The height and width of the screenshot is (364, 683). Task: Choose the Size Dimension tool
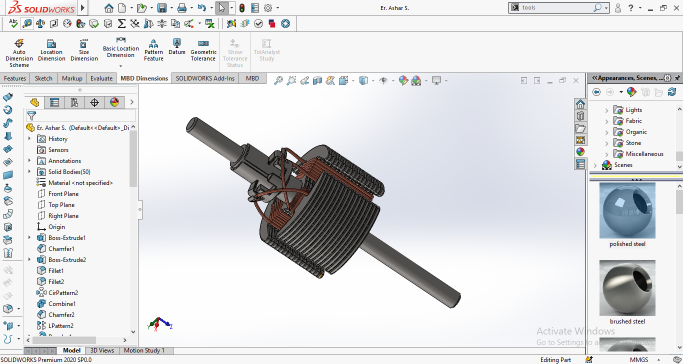(84, 51)
